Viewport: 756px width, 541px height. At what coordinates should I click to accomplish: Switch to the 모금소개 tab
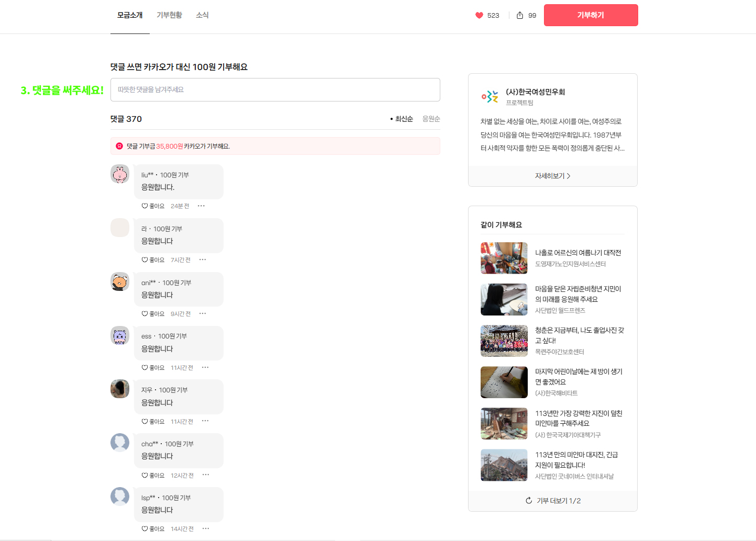(130, 16)
